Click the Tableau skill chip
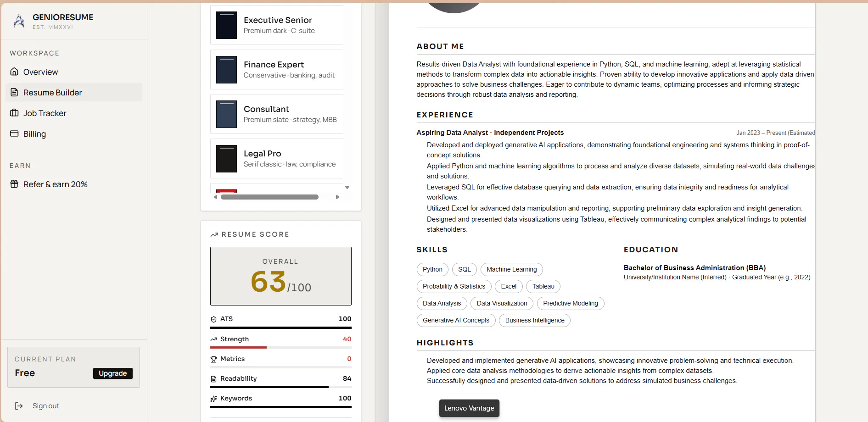 543,287
